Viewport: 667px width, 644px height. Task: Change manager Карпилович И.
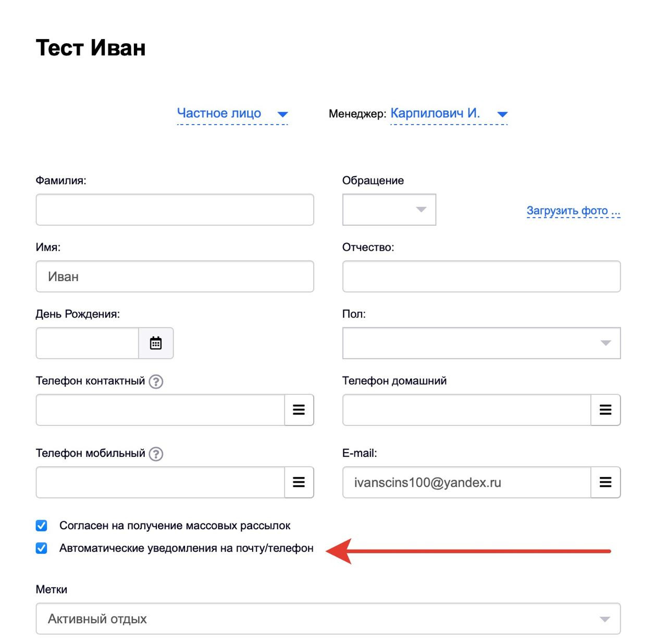coord(448,114)
